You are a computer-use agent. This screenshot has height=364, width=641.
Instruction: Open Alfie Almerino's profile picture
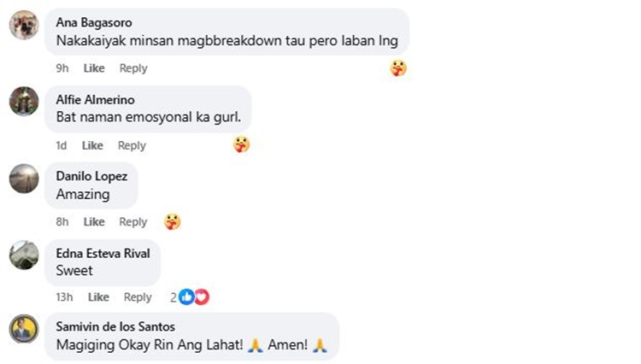[24, 102]
